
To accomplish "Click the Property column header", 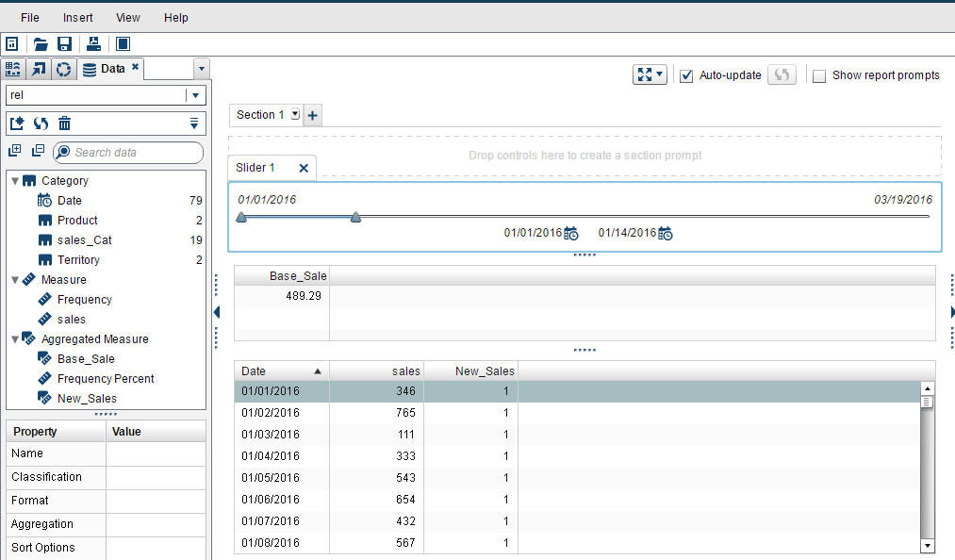I will [x=56, y=432].
